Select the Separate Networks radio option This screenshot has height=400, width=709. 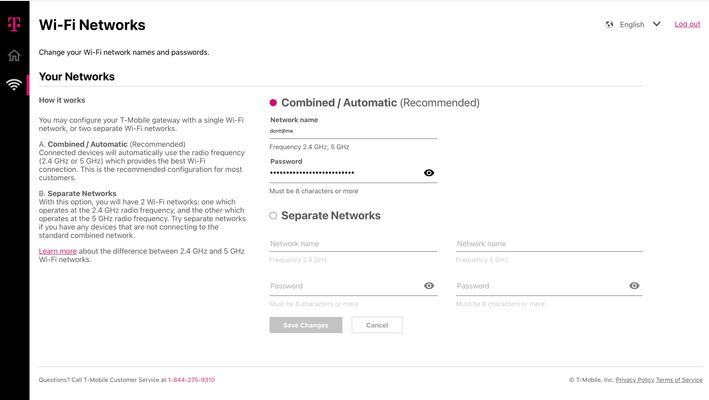pos(273,216)
